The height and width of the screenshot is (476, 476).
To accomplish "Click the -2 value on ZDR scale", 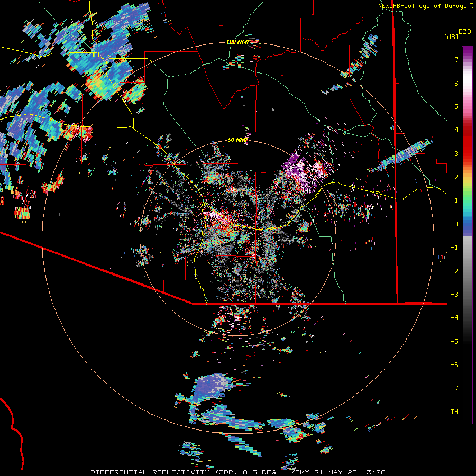I will click(454, 271).
